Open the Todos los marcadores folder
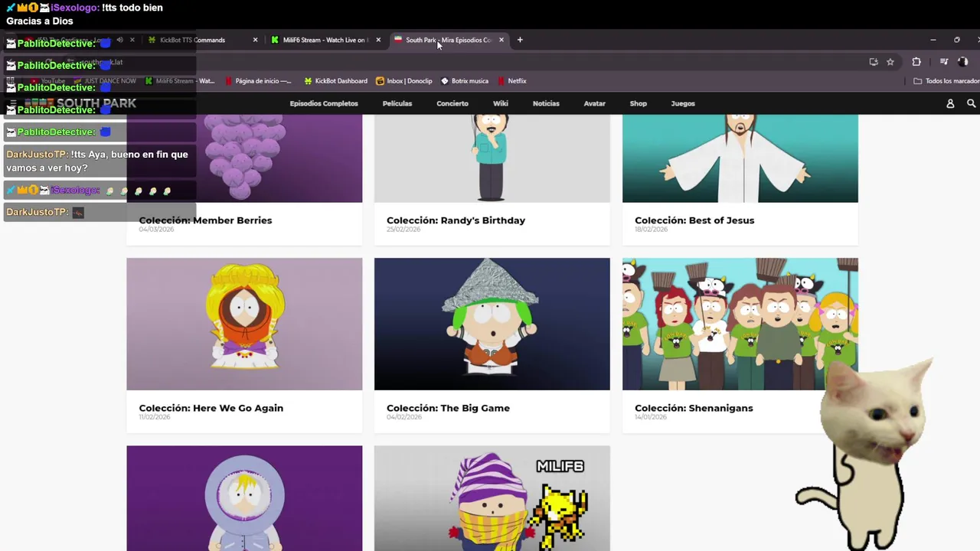980x551 pixels. click(946, 81)
